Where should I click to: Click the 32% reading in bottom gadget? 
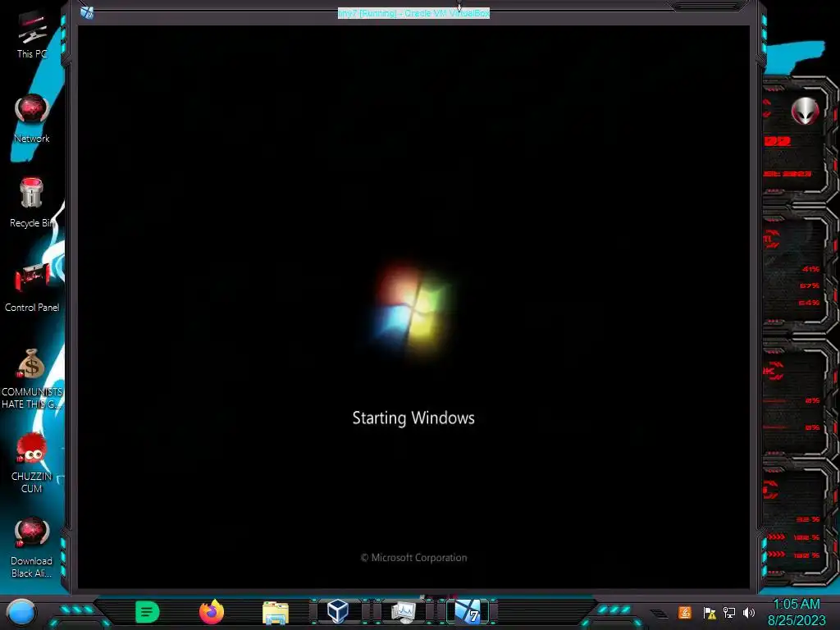[x=808, y=519]
